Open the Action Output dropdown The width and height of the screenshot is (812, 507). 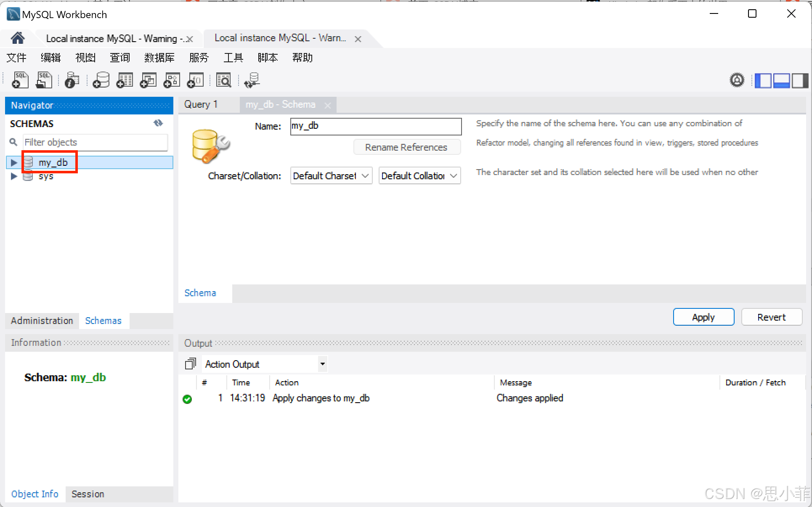click(x=322, y=364)
